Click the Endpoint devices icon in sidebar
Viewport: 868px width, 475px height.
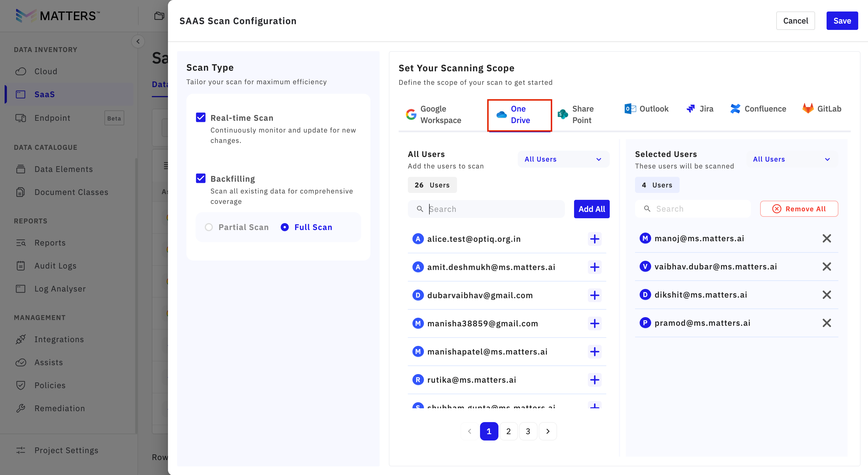tap(20, 118)
